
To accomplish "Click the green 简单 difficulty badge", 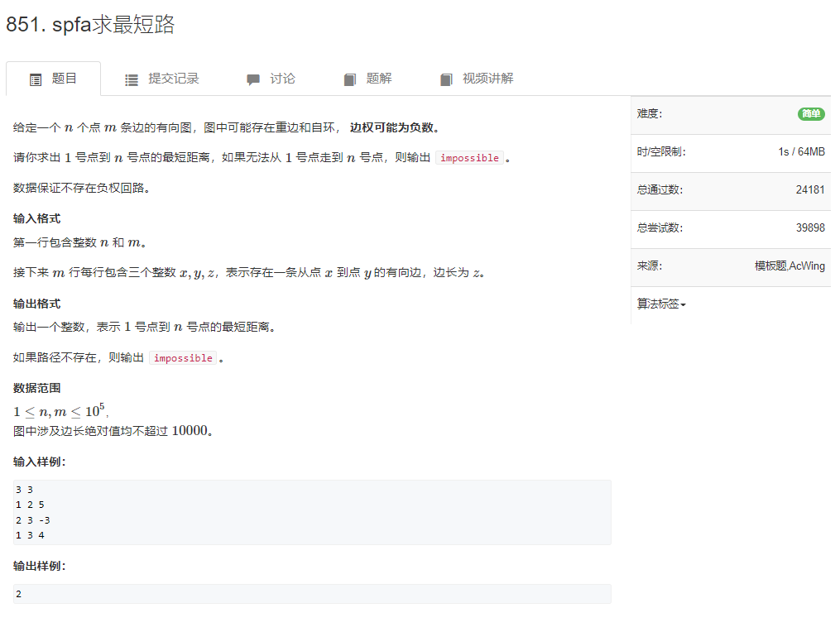I will (810, 113).
